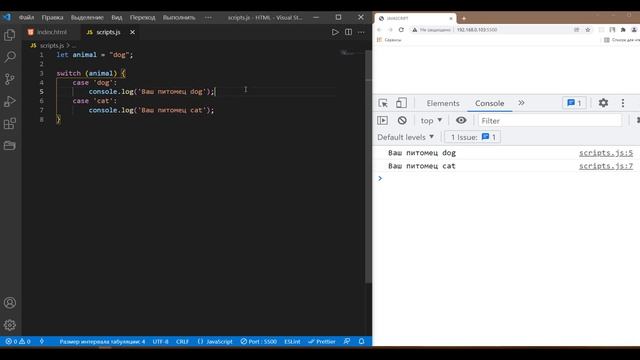Click the scripts.js breadcrumb
This screenshot has height=360, width=640.
[52, 45]
